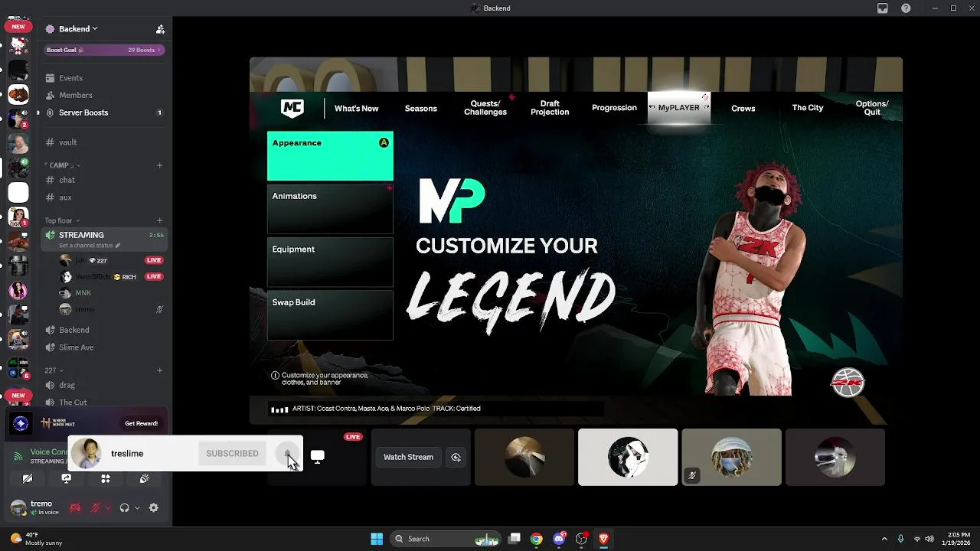
Task: Toggle the SUBSCRIBED button for treslime
Action: point(232,453)
